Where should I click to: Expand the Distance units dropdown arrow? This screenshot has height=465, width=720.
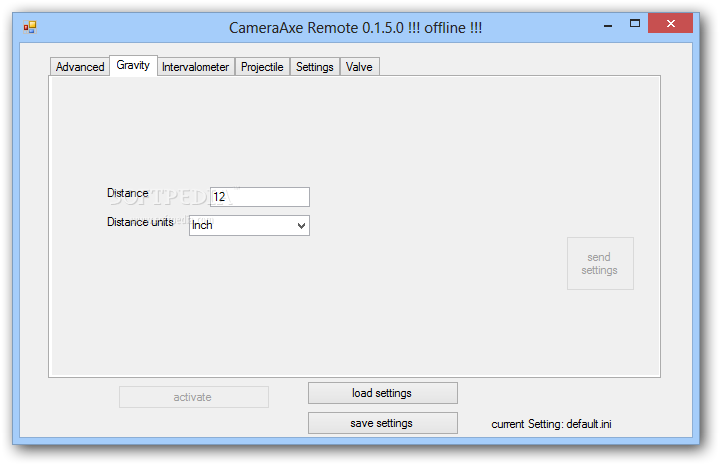[x=302, y=226]
